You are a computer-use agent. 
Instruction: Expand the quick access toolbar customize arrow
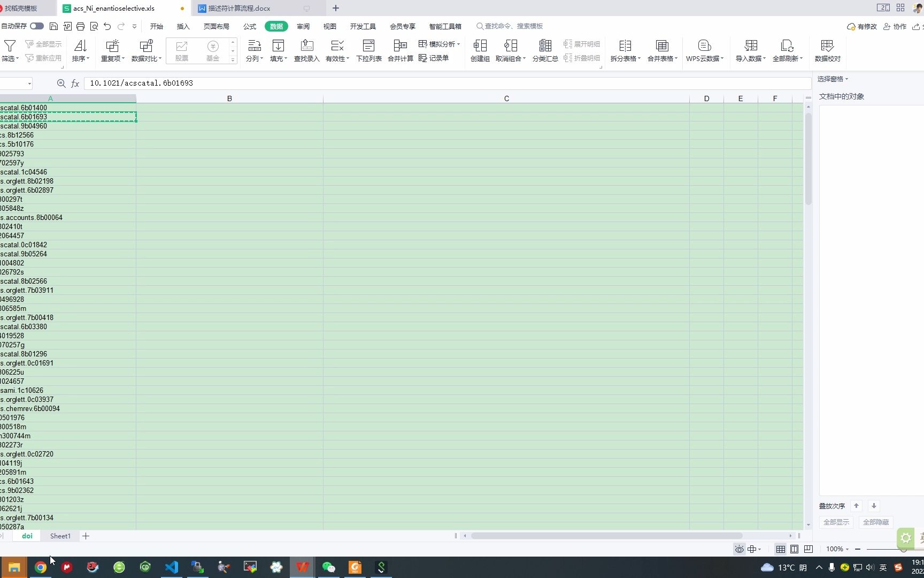tap(134, 26)
